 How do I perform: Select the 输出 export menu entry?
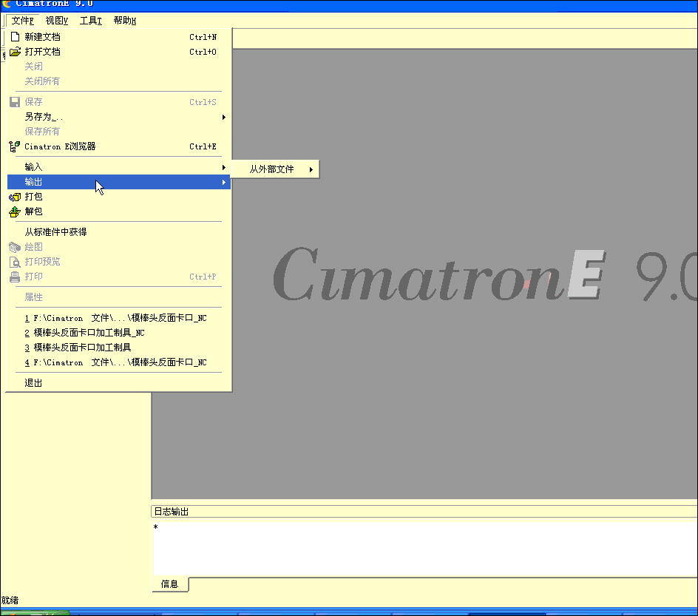coord(119,182)
